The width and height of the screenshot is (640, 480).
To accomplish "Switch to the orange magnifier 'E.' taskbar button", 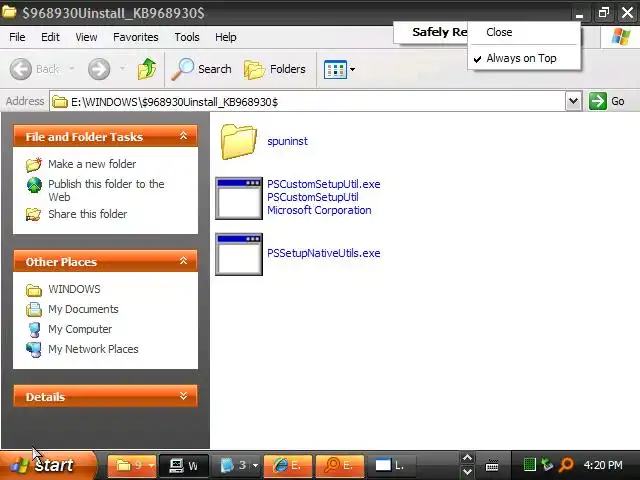I will 340,465.
